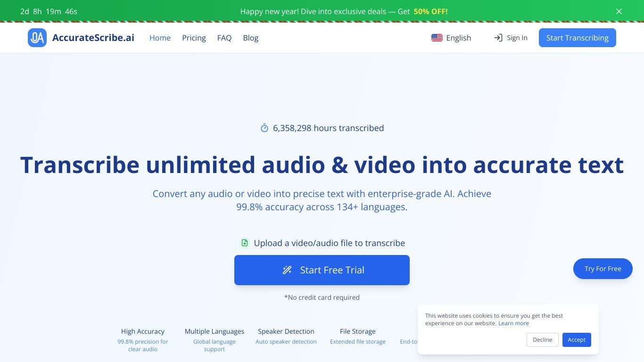Accept the cookie notice
The width and height of the screenshot is (644, 362).
coord(577,340)
